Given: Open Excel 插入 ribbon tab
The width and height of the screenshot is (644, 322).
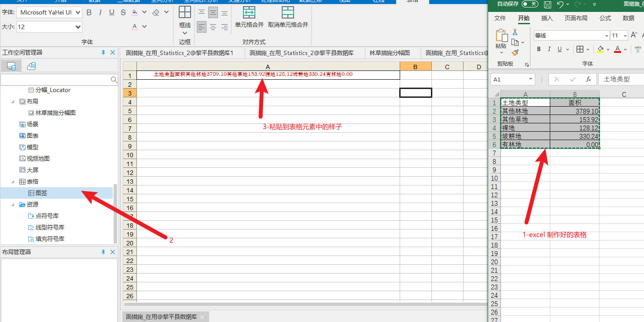Looking at the screenshot, I should point(547,18).
